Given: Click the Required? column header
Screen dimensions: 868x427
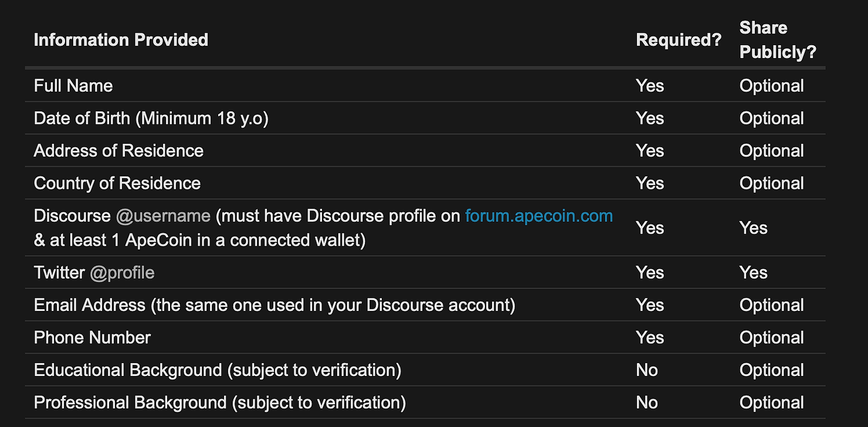Looking at the screenshot, I should [679, 39].
